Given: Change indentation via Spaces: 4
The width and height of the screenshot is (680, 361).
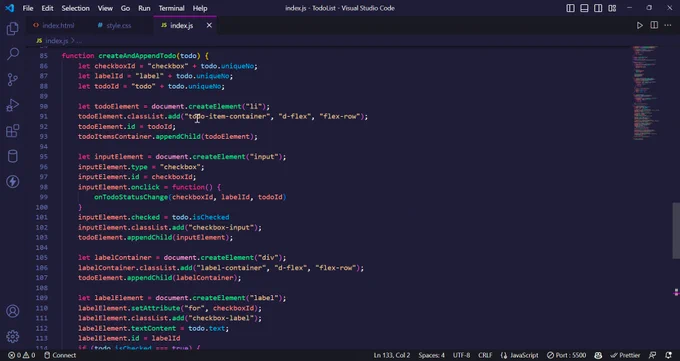Looking at the screenshot, I should click(432, 355).
